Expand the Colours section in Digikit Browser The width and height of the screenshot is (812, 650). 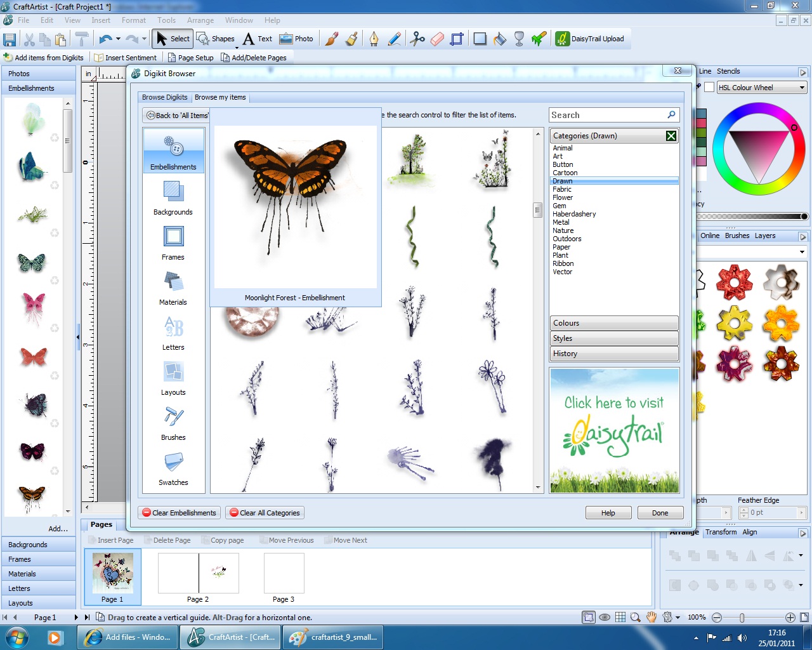click(613, 323)
